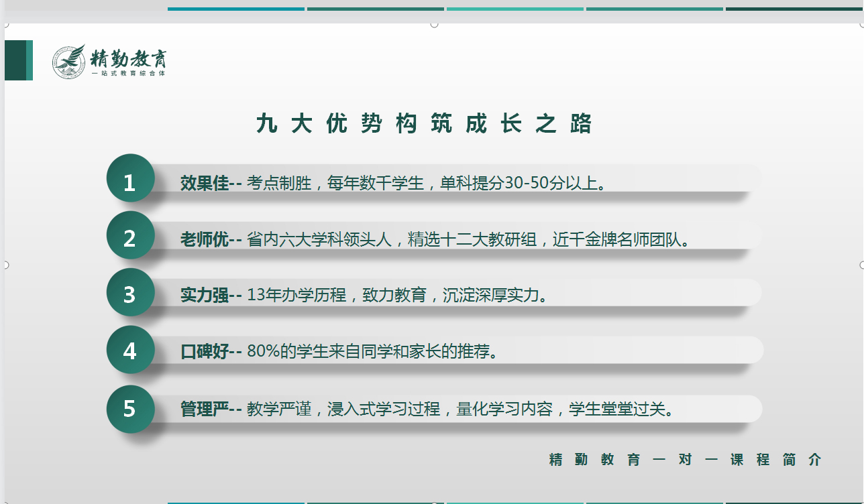Click the 效果佳 heading text
The height and width of the screenshot is (504, 864).
205,183
